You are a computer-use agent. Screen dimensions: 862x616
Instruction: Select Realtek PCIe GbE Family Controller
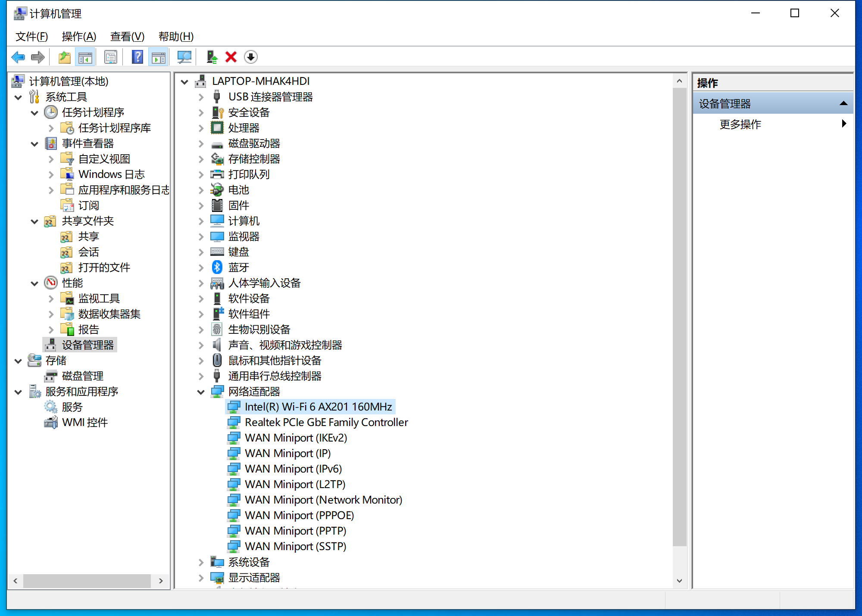pos(326,423)
